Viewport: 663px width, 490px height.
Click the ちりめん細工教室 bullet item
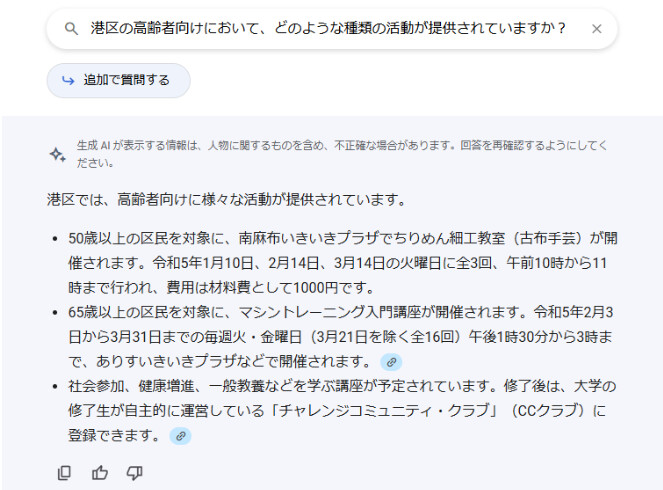pos(342,263)
